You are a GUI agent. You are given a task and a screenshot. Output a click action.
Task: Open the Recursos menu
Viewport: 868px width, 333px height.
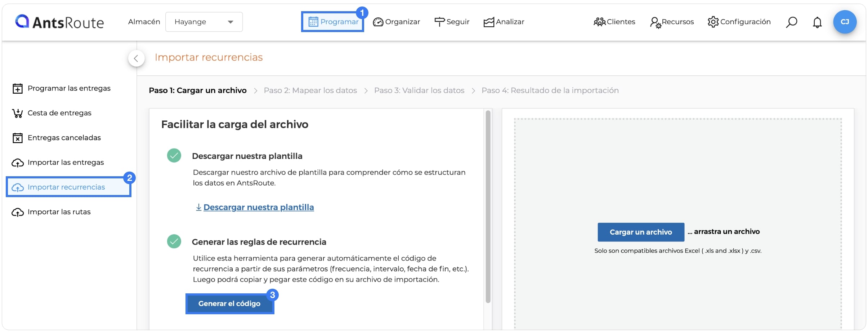pyautogui.click(x=672, y=22)
